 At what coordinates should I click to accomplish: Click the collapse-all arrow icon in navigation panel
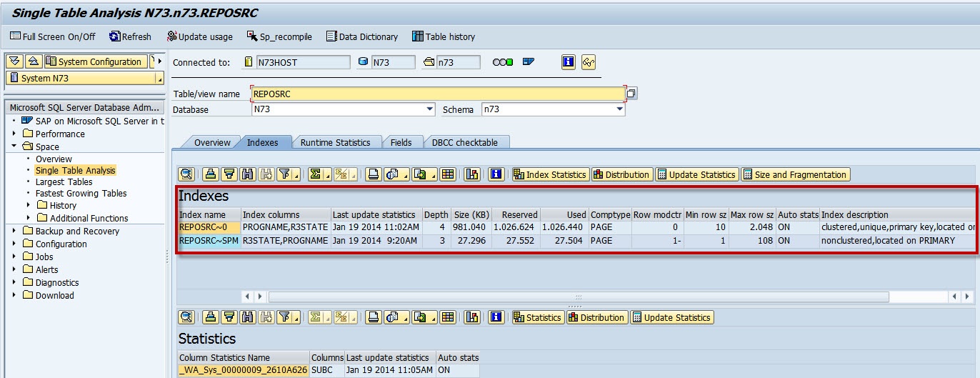point(34,61)
